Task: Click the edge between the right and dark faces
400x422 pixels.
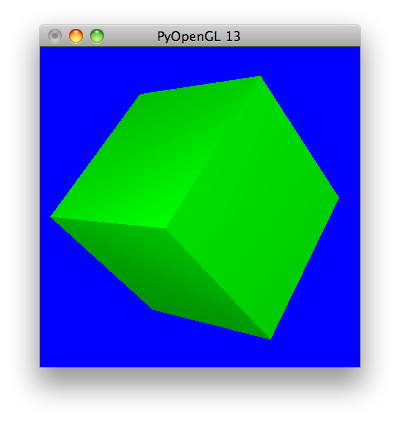Action: click(218, 284)
